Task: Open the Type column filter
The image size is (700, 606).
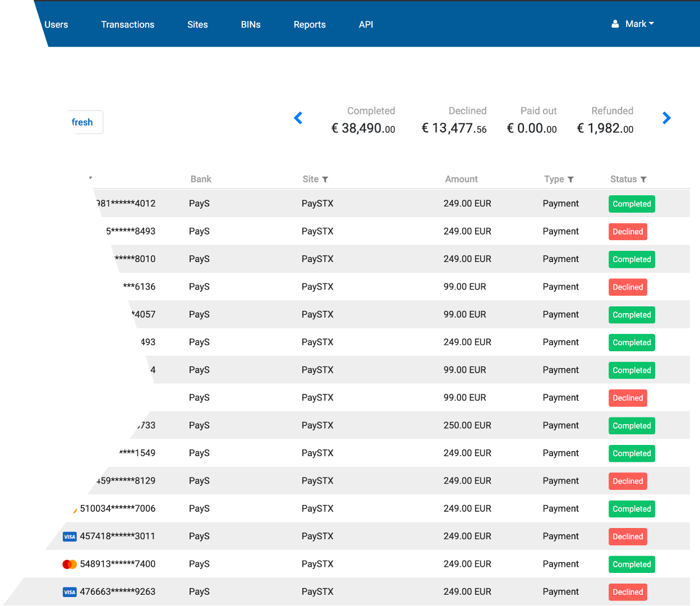Action: coord(570,180)
